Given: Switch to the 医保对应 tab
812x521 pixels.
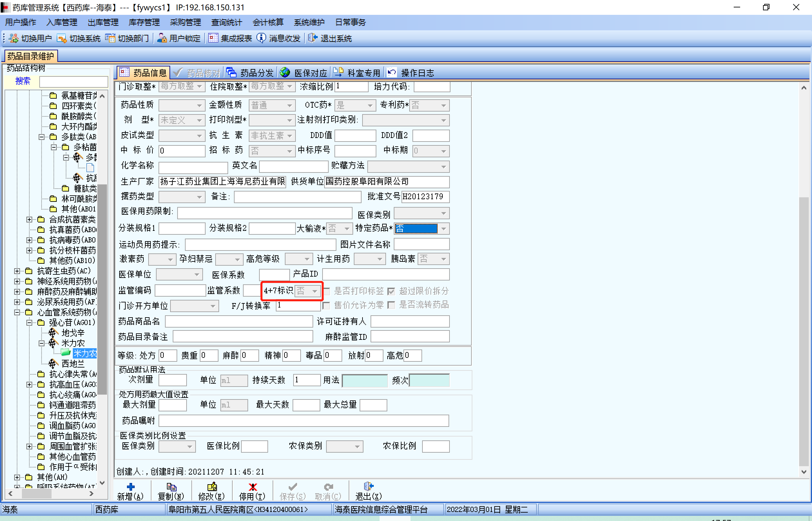Looking at the screenshot, I should [x=304, y=73].
